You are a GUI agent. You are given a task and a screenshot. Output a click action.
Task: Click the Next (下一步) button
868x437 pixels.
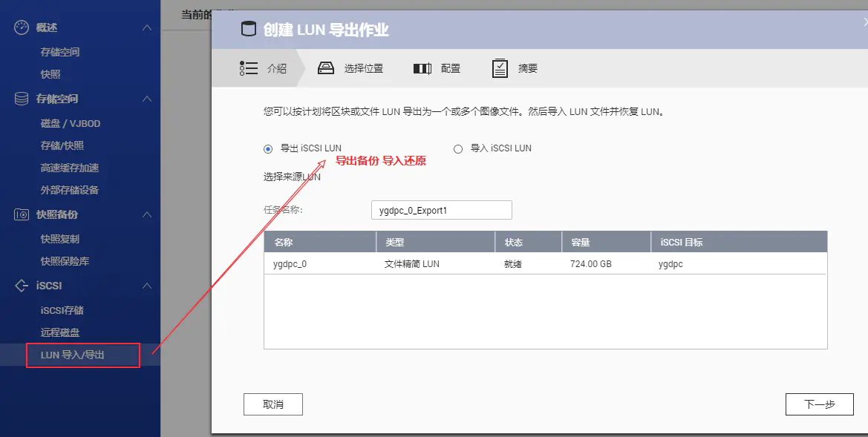point(819,404)
